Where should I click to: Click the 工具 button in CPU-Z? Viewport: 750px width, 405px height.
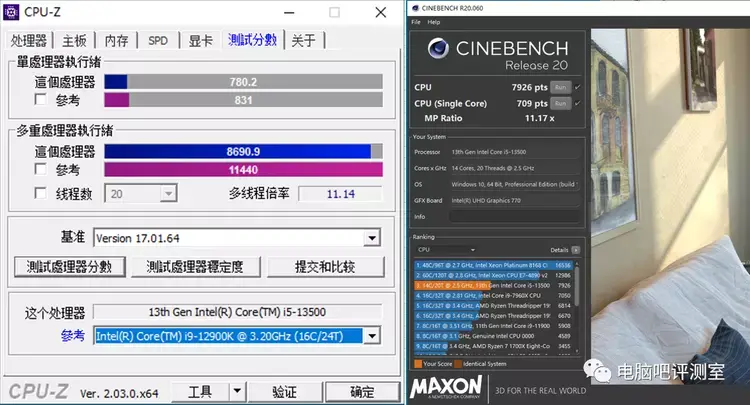(200, 392)
